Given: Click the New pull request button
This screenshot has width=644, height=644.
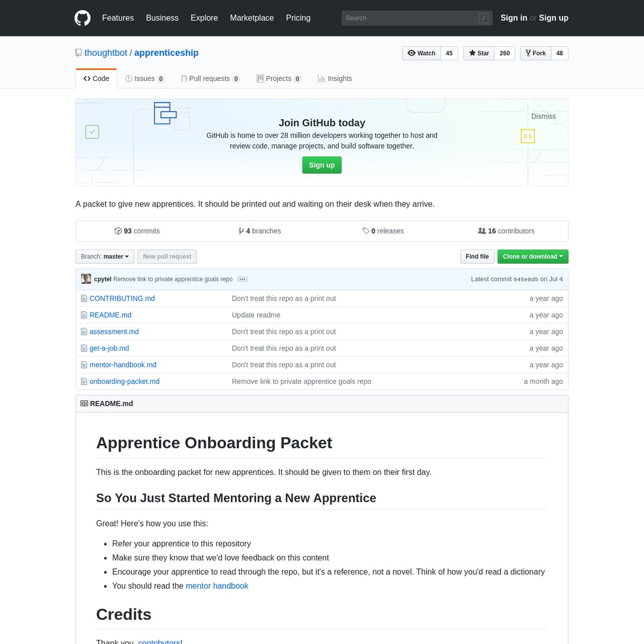Looking at the screenshot, I should point(167,257).
